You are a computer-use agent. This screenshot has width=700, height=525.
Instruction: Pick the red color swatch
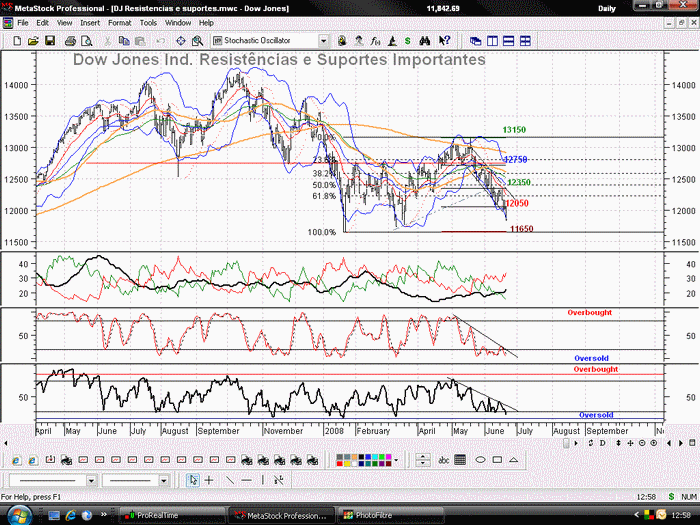(x=340, y=463)
